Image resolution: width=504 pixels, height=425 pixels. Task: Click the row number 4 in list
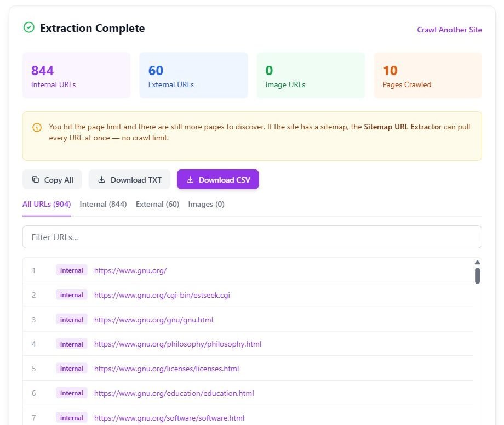[x=34, y=344]
